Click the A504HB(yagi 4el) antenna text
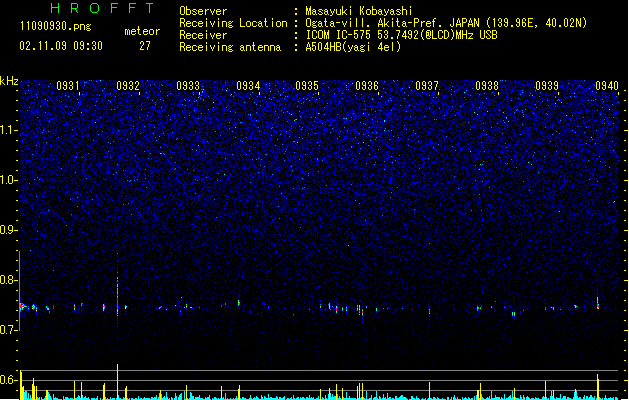Screen dimensions: 629x400 tap(353, 47)
